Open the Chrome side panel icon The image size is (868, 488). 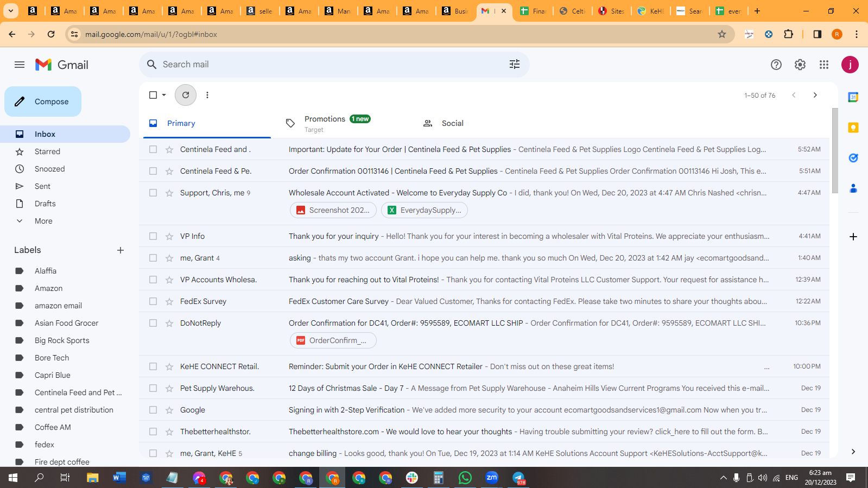(818, 34)
